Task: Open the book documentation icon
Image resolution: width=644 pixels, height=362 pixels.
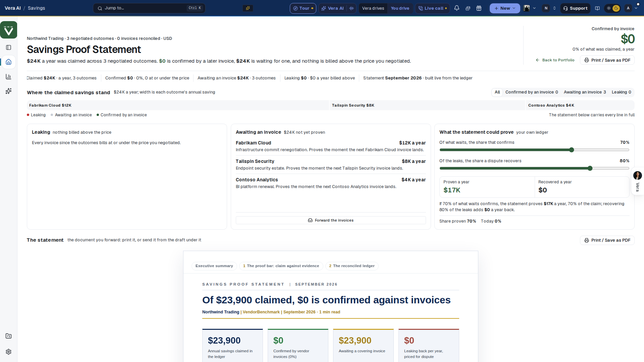Action: click(x=597, y=8)
